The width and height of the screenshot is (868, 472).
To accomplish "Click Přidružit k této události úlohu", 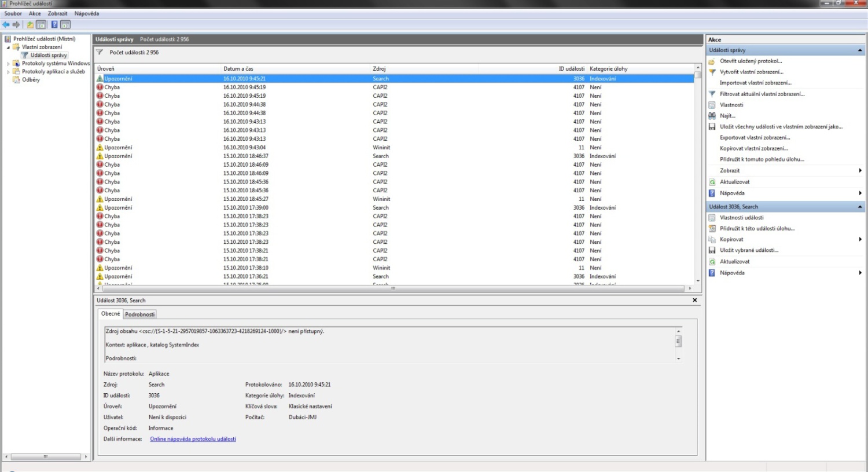I will coord(757,228).
